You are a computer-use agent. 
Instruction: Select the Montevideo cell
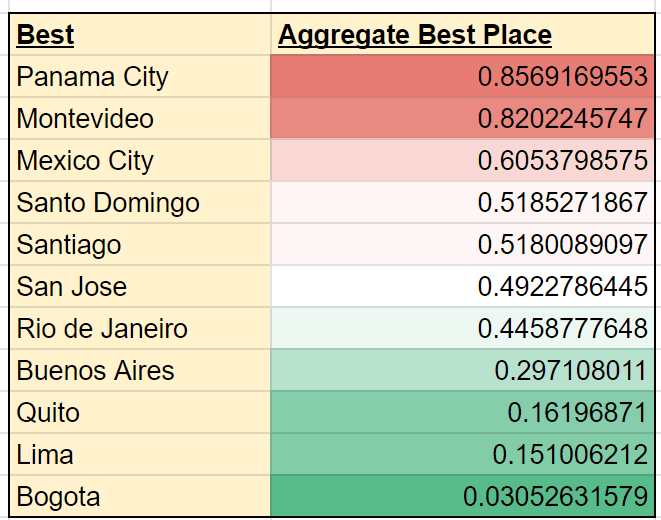pyautogui.click(x=140, y=119)
